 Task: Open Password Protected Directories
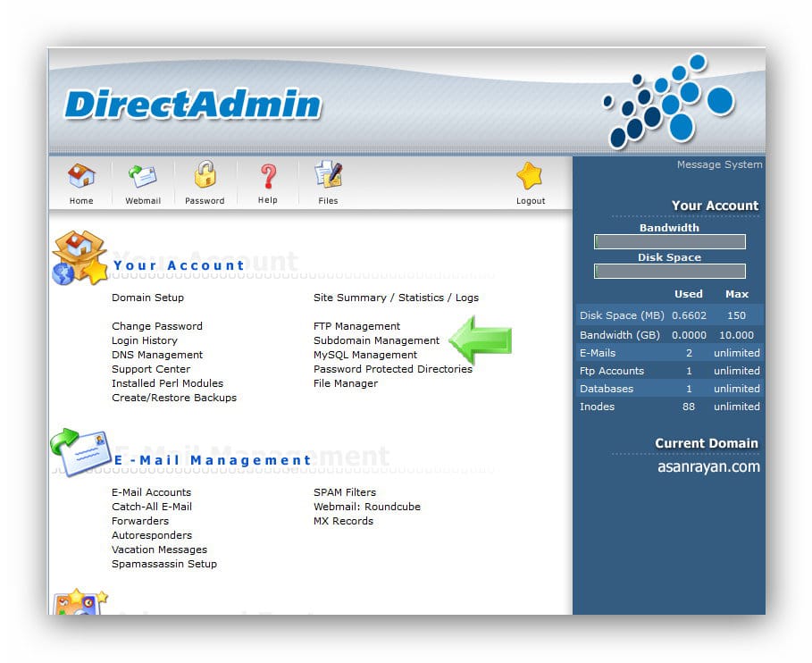(x=392, y=369)
